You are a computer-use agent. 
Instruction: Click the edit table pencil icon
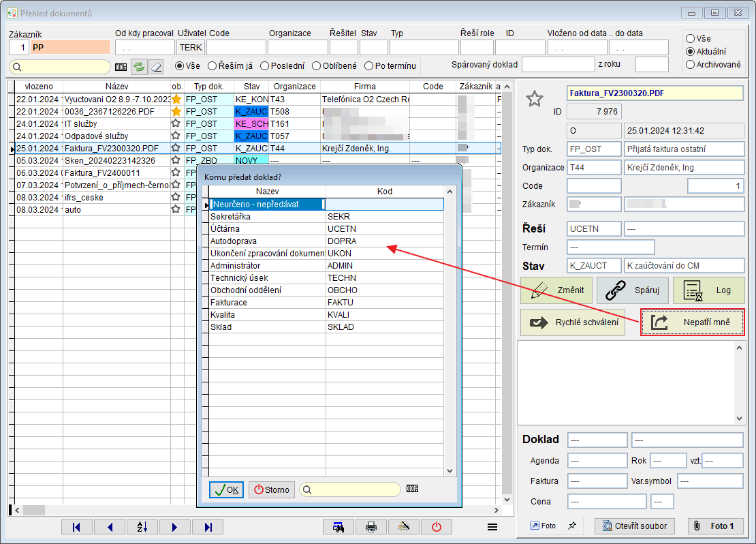pos(404,527)
